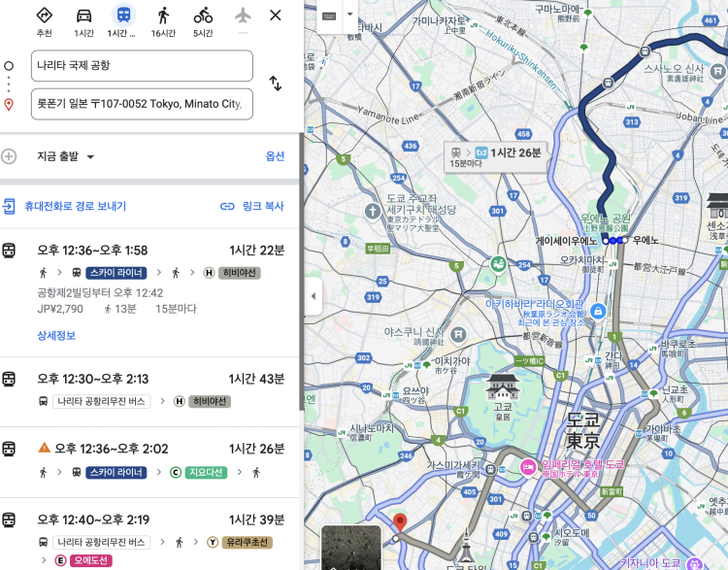Click 나리타 공항리무진 버스 in second route
The width and height of the screenshot is (728, 570).
coord(101,401)
